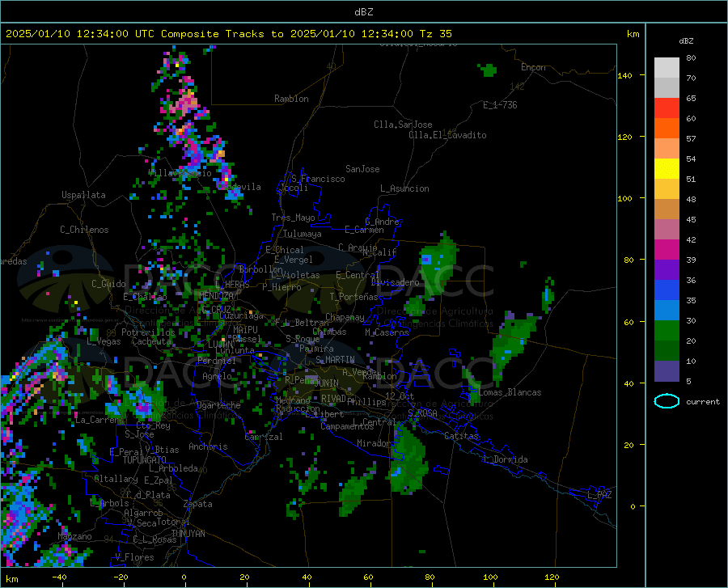This screenshot has height=588, width=728.
Task: Click the C_Chilenos label
Action: point(84,230)
